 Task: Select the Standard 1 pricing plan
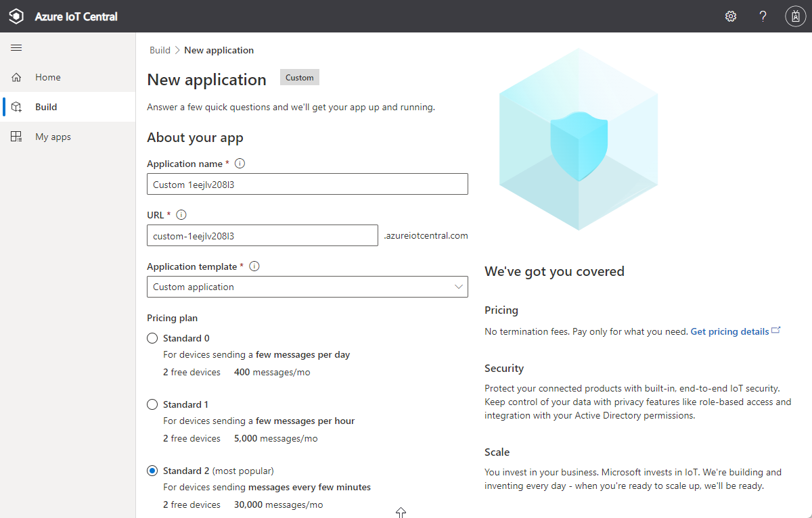[x=153, y=404]
